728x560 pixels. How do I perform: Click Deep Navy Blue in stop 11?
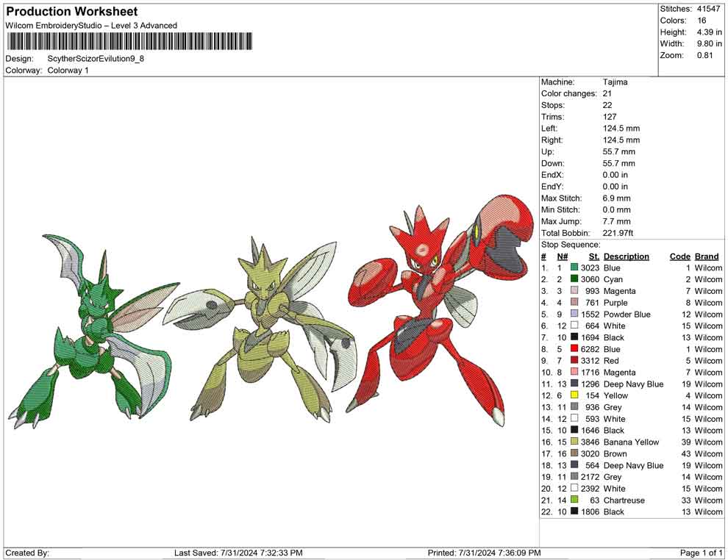coord(633,384)
